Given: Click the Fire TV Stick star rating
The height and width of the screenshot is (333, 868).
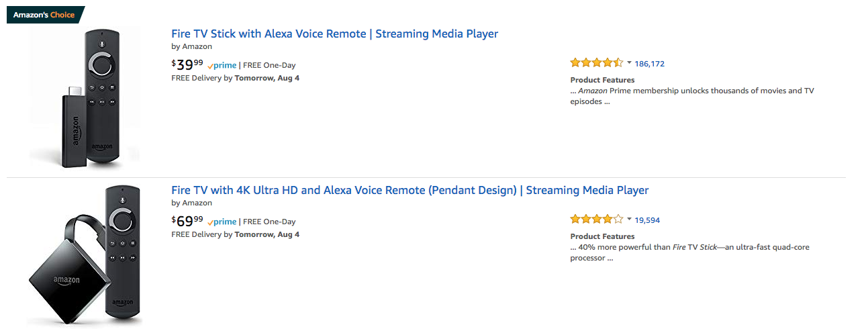Looking at the screenshot, I should pyautogui.click(x=596, y=63).
